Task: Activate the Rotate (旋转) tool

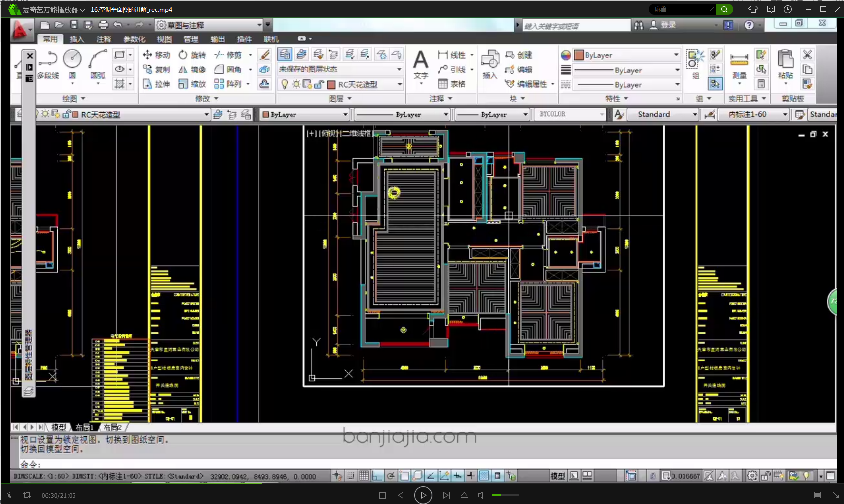Action: [x=192, y=55]
